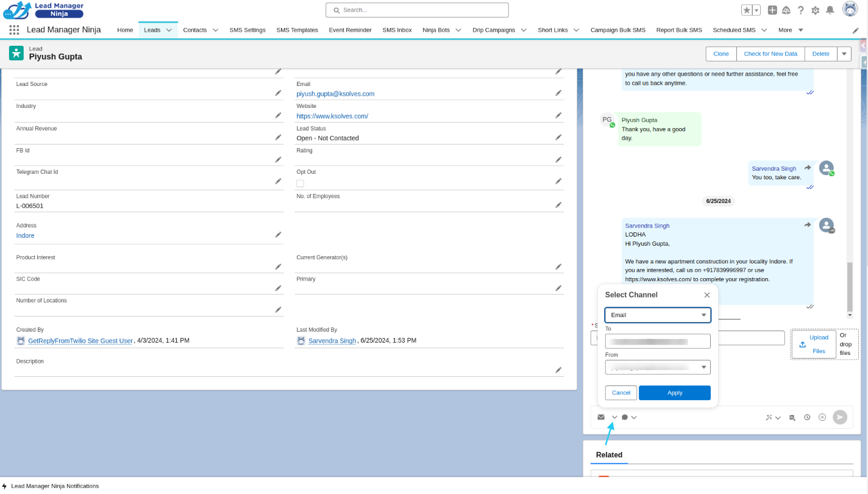Expand the favorites list dropdown arrow
This screenshot has height=494, width=868.
point(756,10)
